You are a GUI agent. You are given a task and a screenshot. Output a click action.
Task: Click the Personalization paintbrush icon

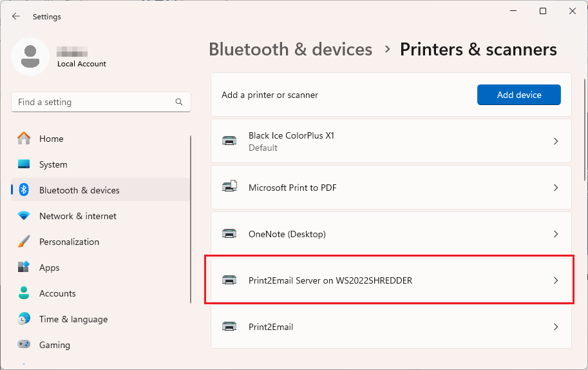24,242
